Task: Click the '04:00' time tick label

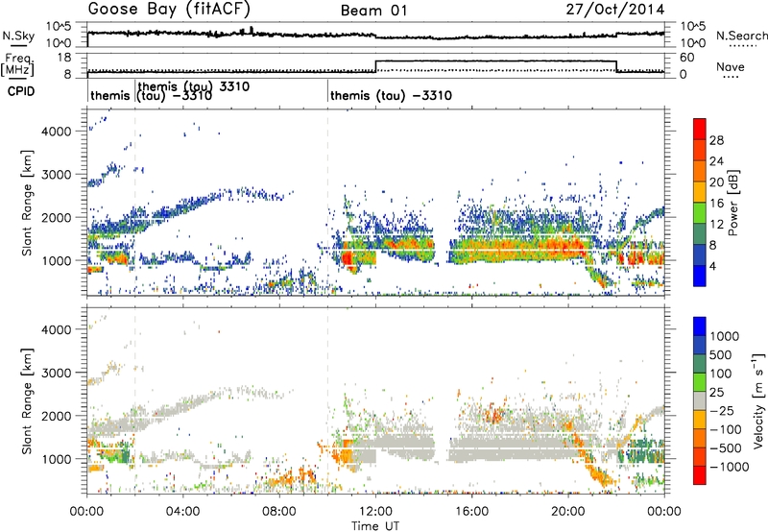Action: (182, 512)
